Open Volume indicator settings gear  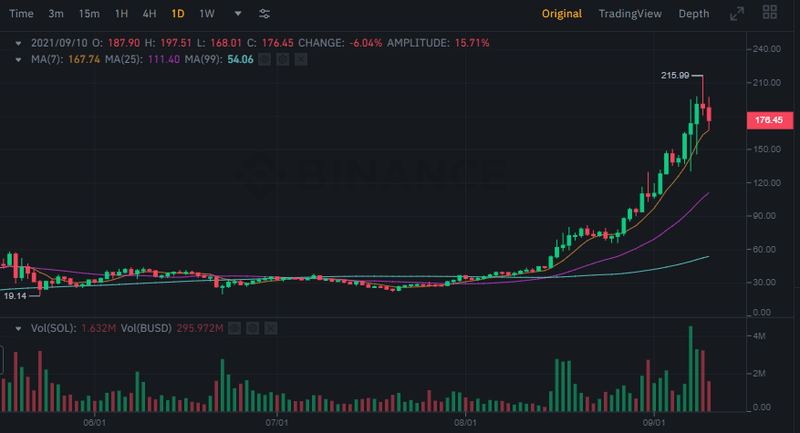coord(252,327)
